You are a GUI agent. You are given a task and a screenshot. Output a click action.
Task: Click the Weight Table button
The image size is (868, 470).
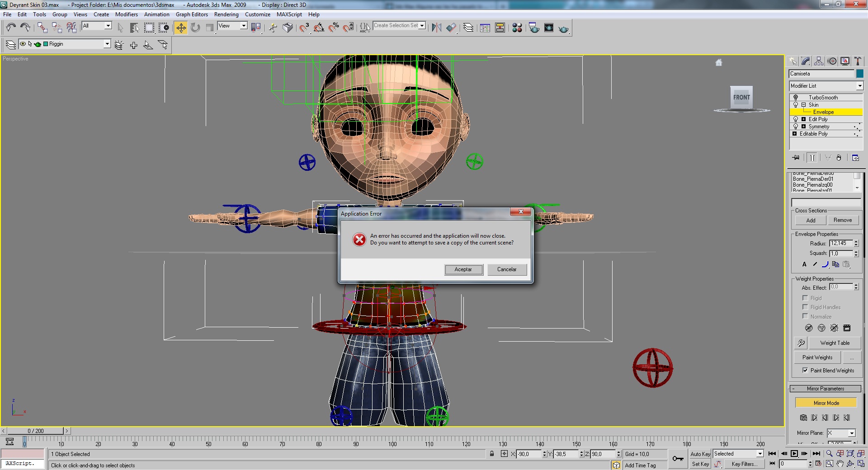click(x=835, y=343)
